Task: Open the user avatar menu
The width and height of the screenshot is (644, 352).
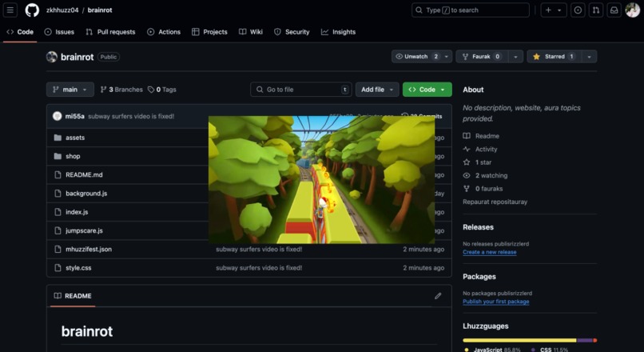Action: 633,10
